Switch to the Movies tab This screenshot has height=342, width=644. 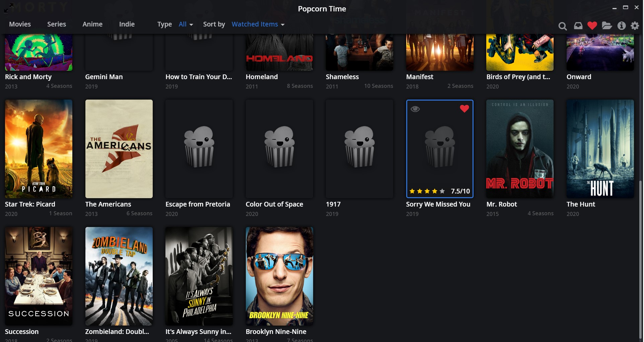20,24
